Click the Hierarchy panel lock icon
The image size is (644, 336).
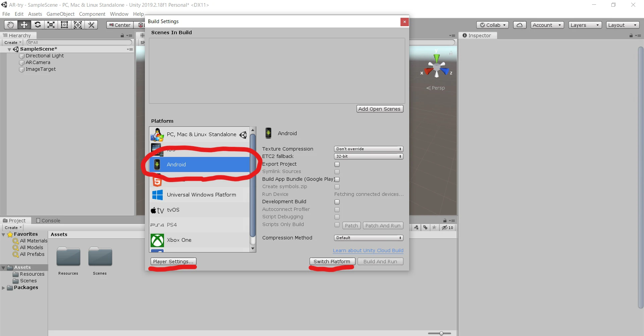(x=122, y=36)
